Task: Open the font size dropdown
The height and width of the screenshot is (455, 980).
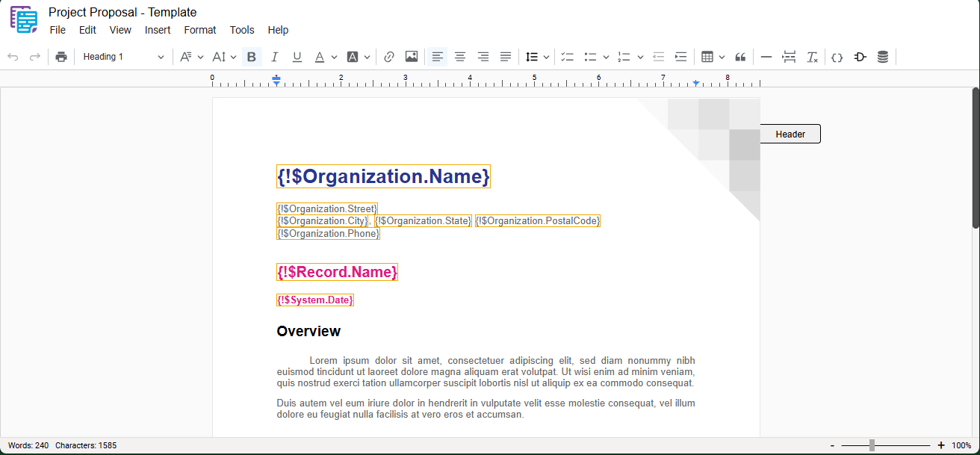Action: point(224,57)
